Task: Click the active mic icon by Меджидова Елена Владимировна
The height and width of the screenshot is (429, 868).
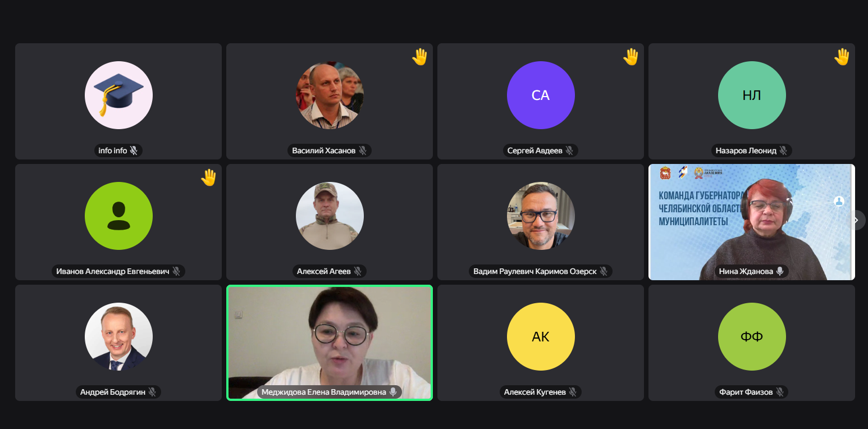Action: 393,392
